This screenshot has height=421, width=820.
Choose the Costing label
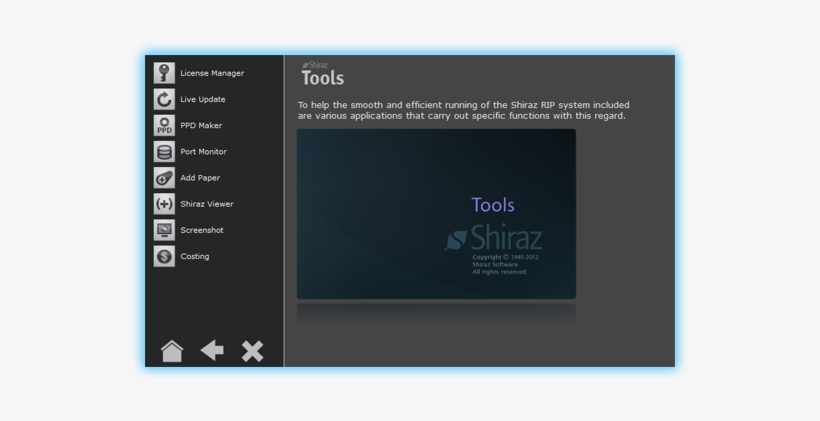[195, 256]
